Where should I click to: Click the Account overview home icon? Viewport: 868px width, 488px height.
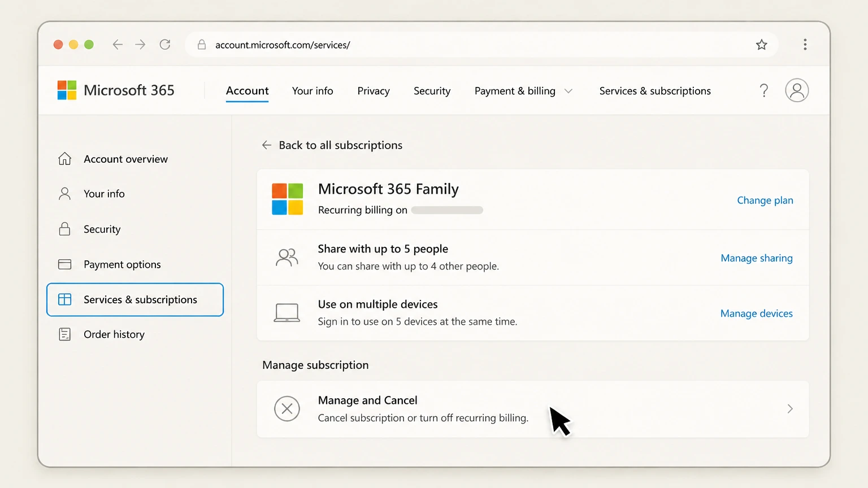pos(65,159)
